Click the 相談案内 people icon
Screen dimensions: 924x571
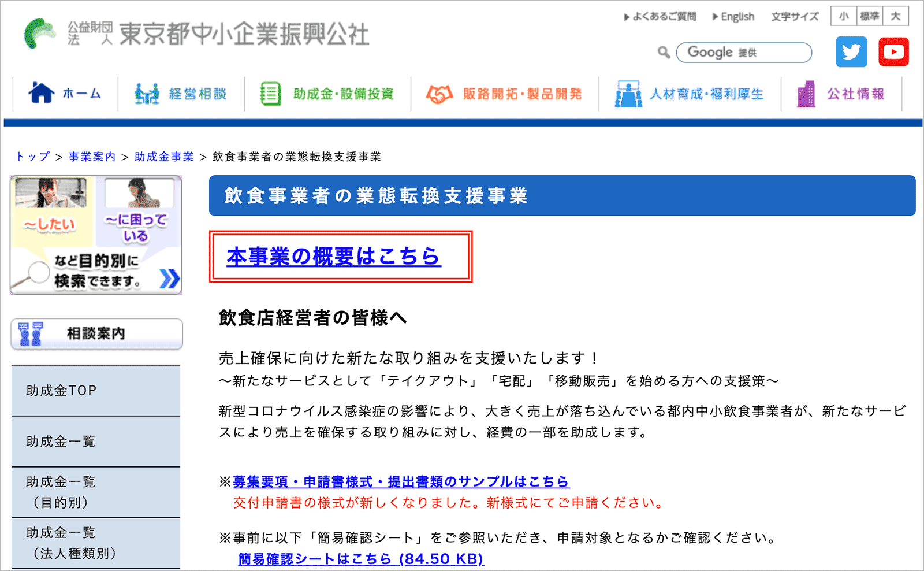pyautogui.click(x=30, y=333)
